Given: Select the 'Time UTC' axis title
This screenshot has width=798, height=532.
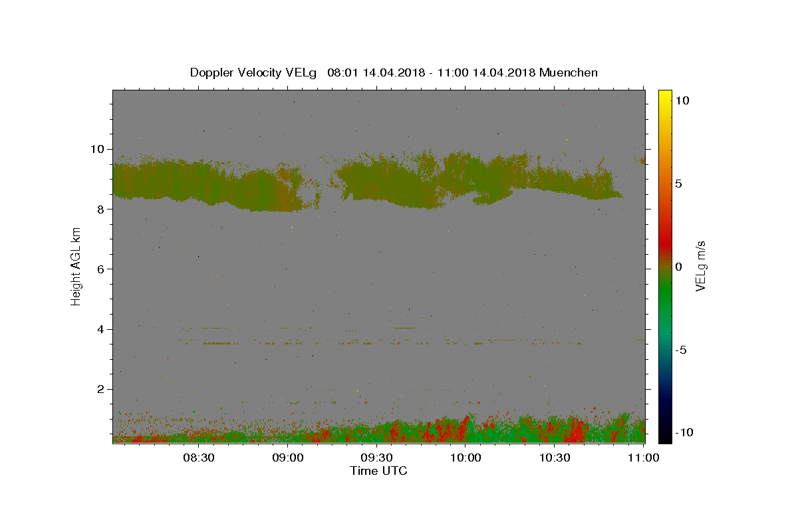Looking at the screenshot, I should (378, 471).
